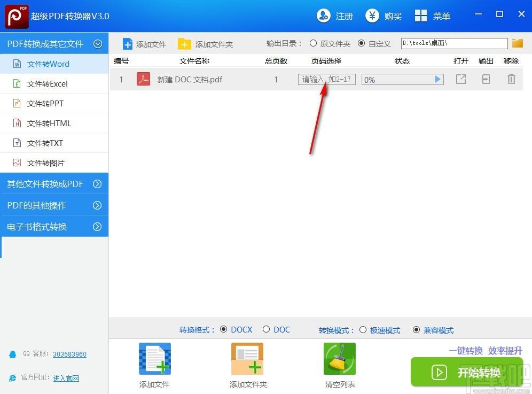Expand the 电子书格式转换 section

(x=54, y=227)
